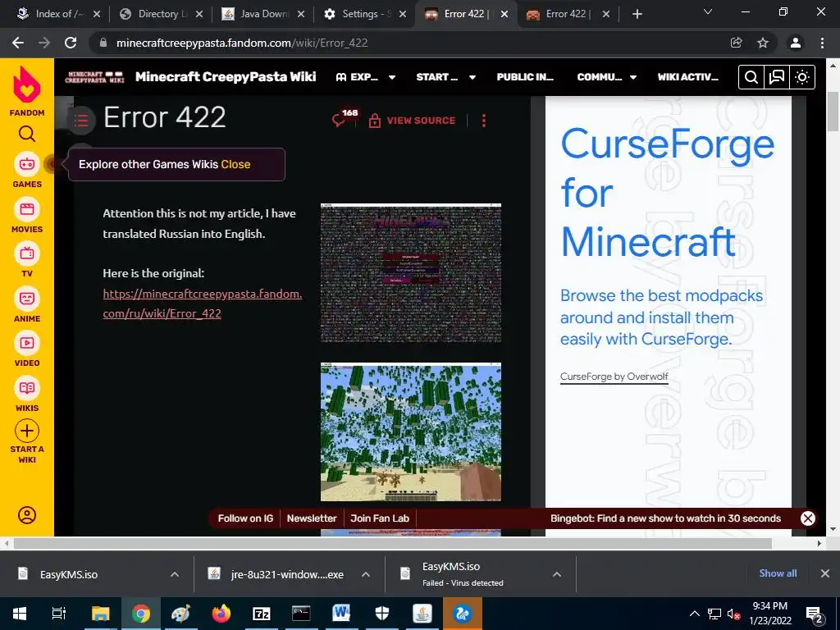The height and width of the screenshot is (630, 840).
Task: Open a new browser tab
Action: [x=637, y=14]
